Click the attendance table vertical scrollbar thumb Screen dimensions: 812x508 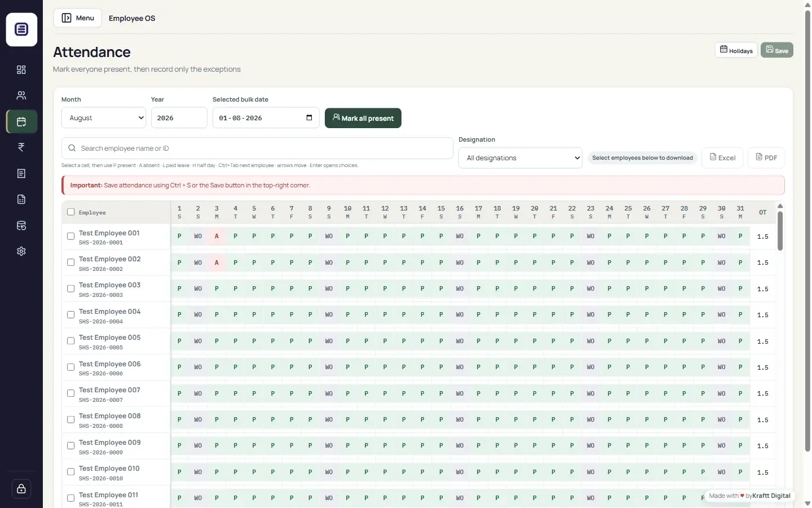tap(780, 230)
